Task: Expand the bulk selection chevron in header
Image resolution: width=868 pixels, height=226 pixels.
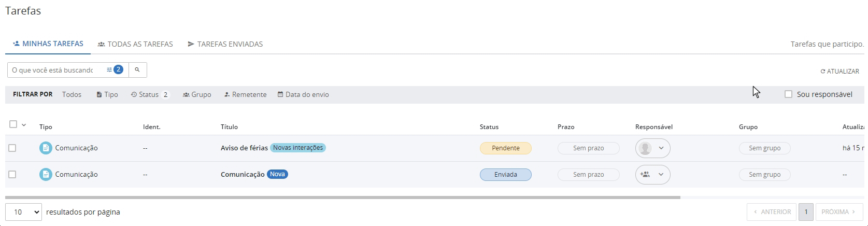Action: pyautogui.click(x=24, y=125)
